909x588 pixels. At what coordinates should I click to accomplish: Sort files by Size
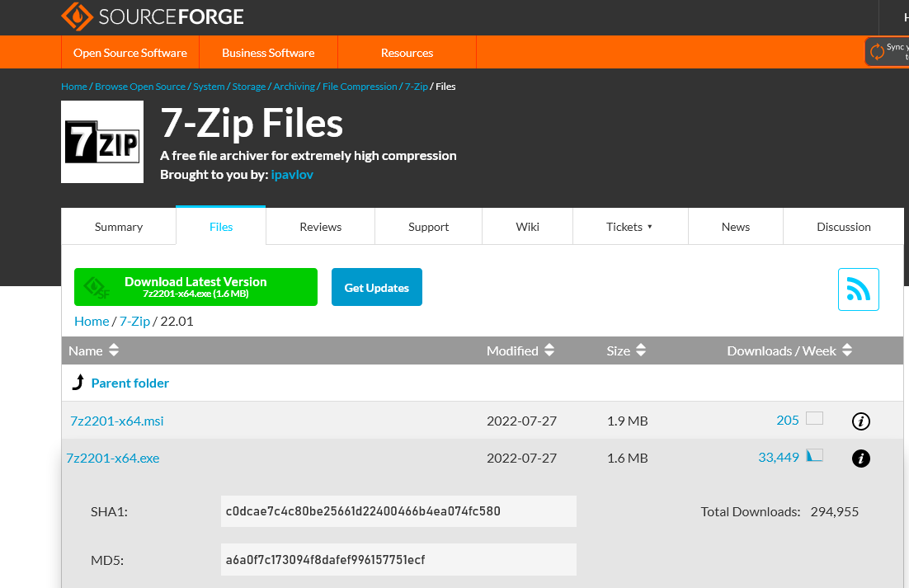[626, 350]
